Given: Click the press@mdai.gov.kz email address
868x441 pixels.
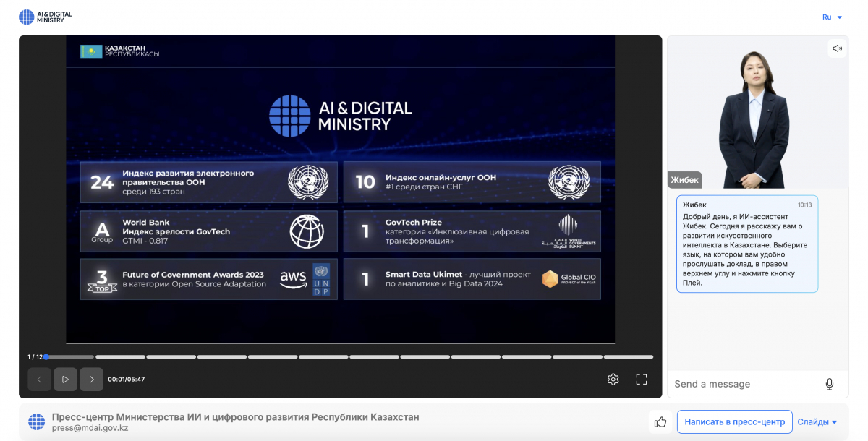Looking at the screenshot, I should click(90, 428).
